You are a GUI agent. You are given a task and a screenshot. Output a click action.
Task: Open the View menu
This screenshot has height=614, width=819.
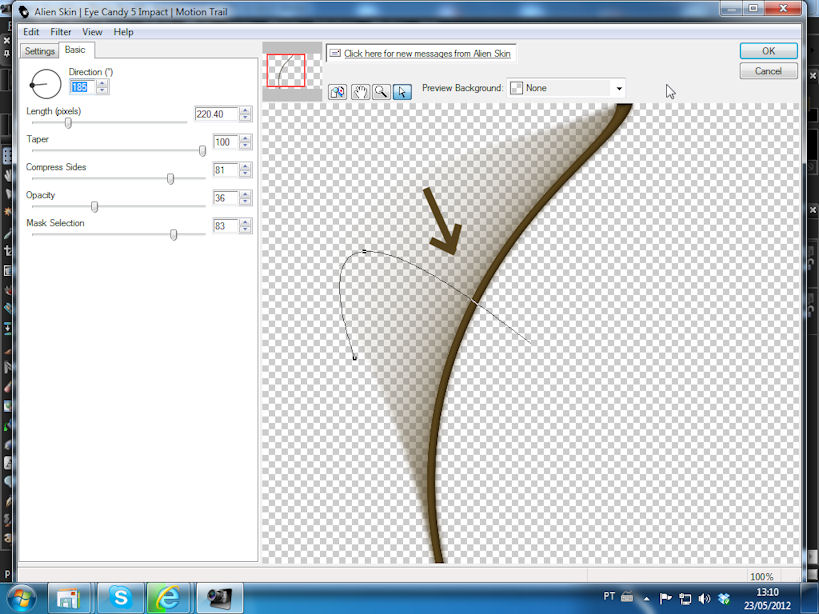[x=92, y=32]
